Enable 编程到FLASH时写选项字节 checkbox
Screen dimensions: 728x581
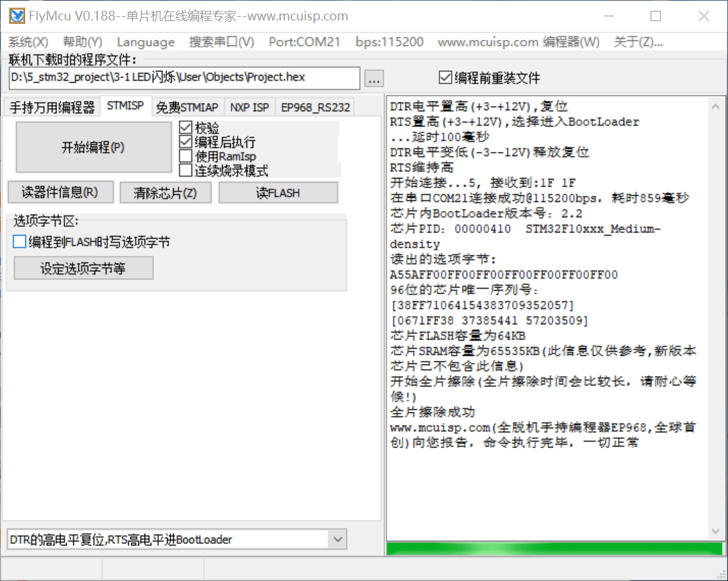tap(20, 242)
